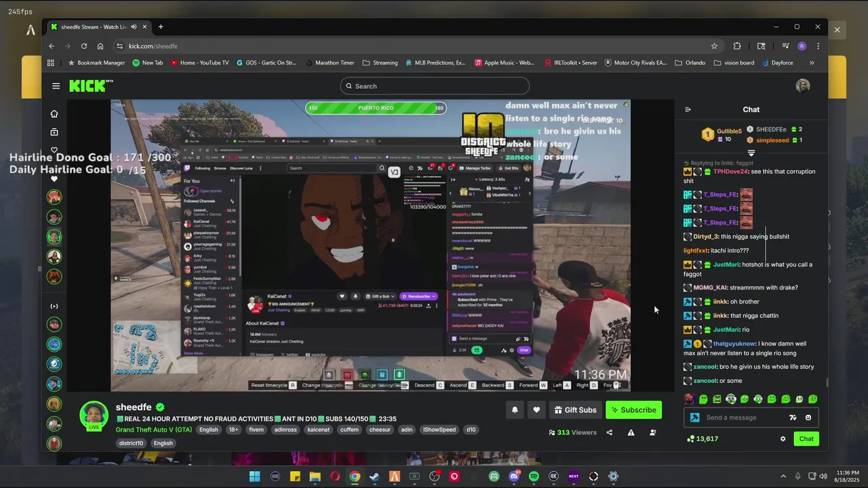The height and width of the screenshot is (488, 868).
Task: Show hidden system tray icons
Action: [x=783, y=476]
